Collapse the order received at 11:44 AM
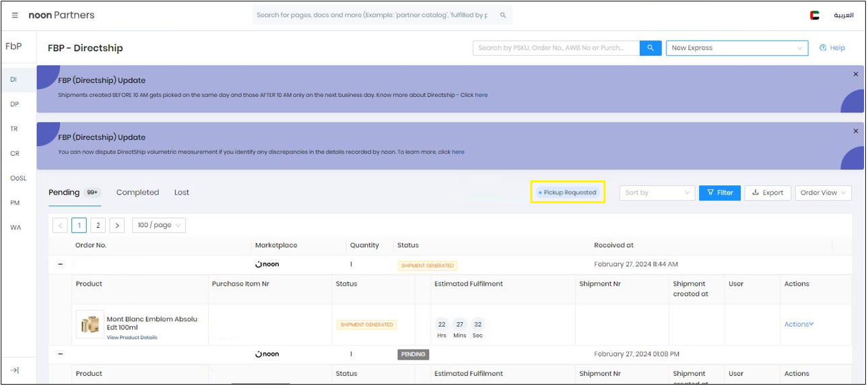The height and width of the screenshot is (386, 868). click(61, 265)
